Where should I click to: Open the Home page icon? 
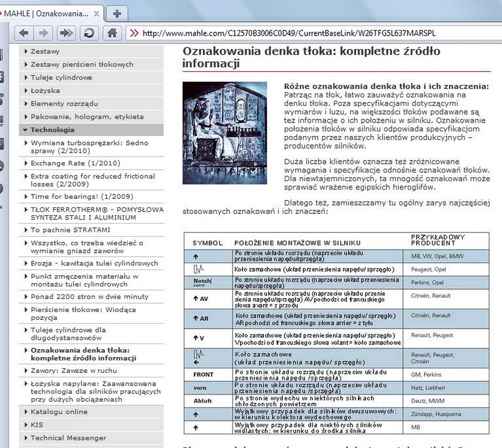coord(112,33)
